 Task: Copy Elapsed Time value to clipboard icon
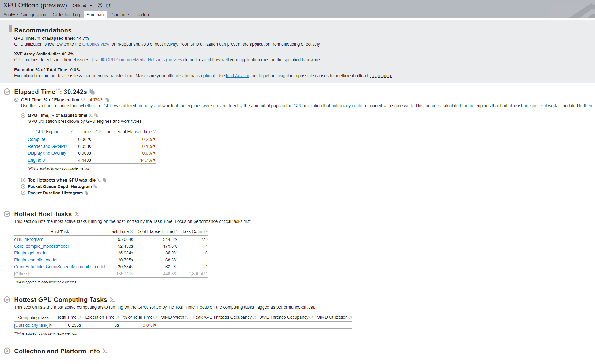92,92
